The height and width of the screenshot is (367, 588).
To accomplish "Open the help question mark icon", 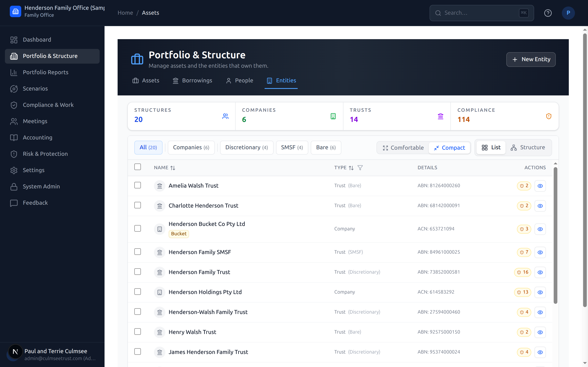I will tap(548, 13).
